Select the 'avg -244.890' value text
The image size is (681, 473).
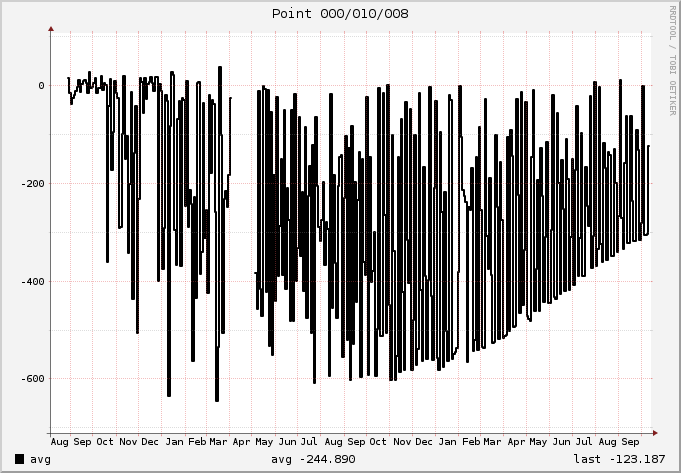(x=313, y=459)
